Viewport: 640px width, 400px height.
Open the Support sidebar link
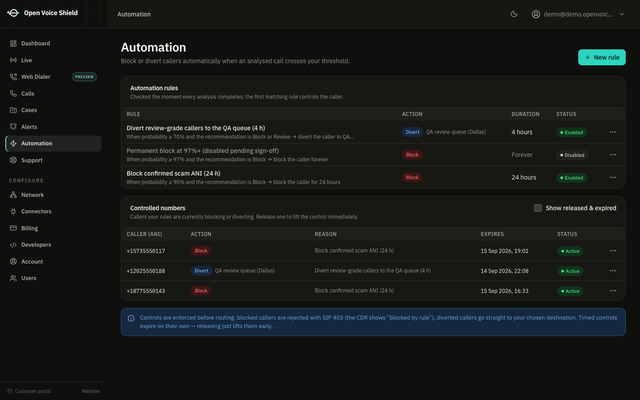pos(53,160)
